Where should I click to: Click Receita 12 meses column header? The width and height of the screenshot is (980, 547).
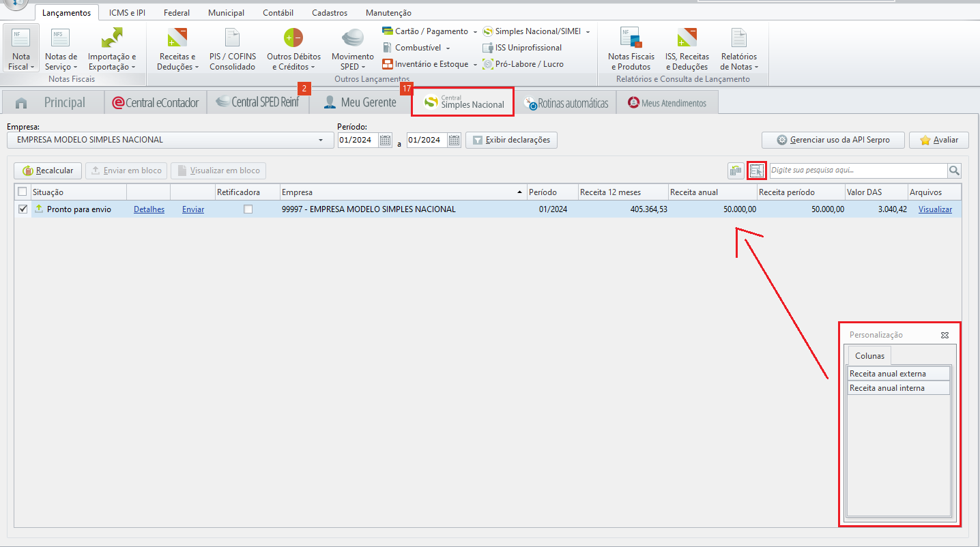point(623,192)
